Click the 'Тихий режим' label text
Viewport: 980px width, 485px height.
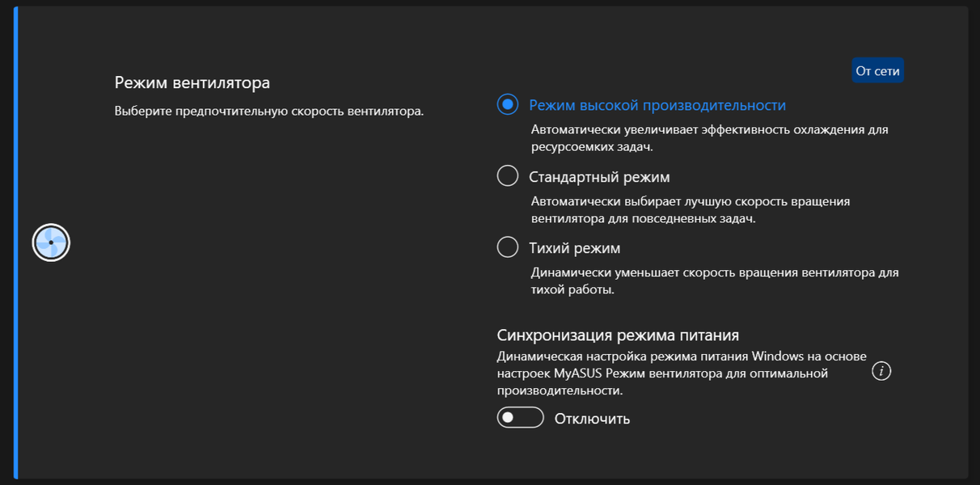(575, 248)
